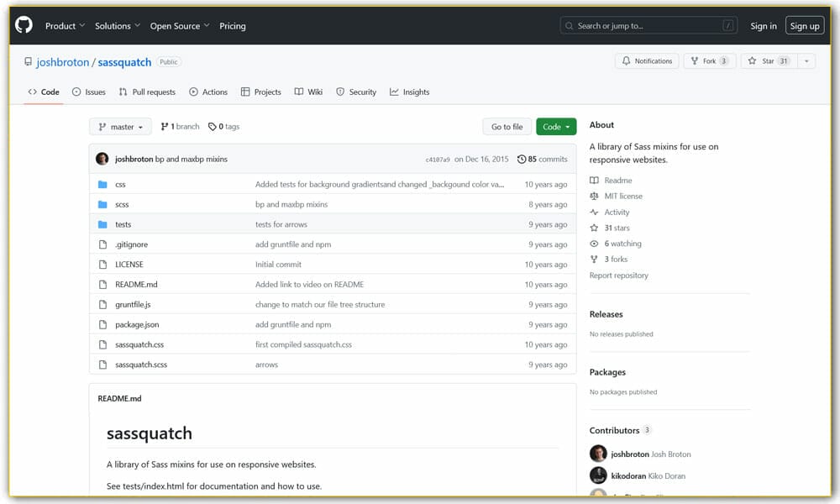
Task: Click the css folder icon
Action: coord(102,185)
